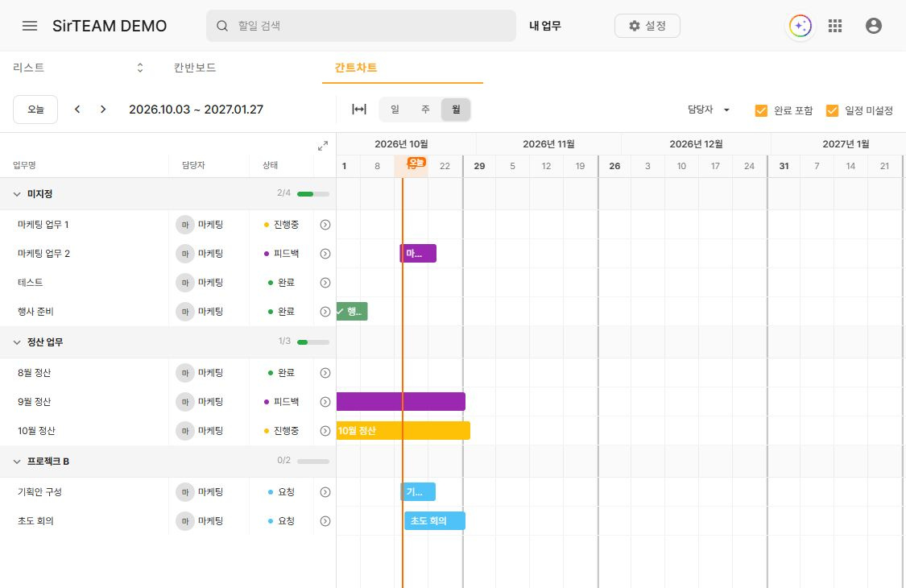Image resolution: width=906 pixels, height=588 pixels.
Task: Switch to the 리스트 tab
Action: pos(28,68)
